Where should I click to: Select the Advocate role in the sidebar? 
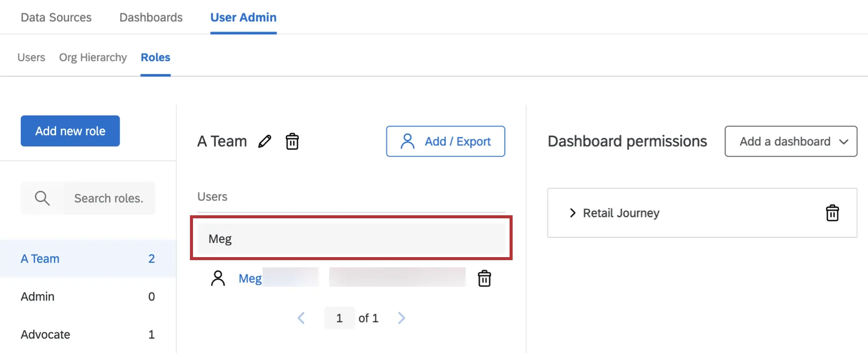click(x=45, y=334)
